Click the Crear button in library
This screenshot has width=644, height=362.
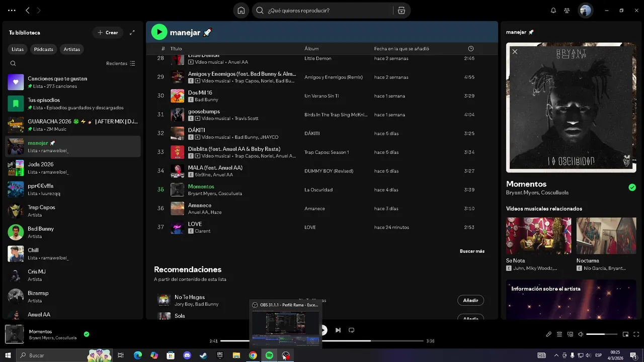[108, 33]
